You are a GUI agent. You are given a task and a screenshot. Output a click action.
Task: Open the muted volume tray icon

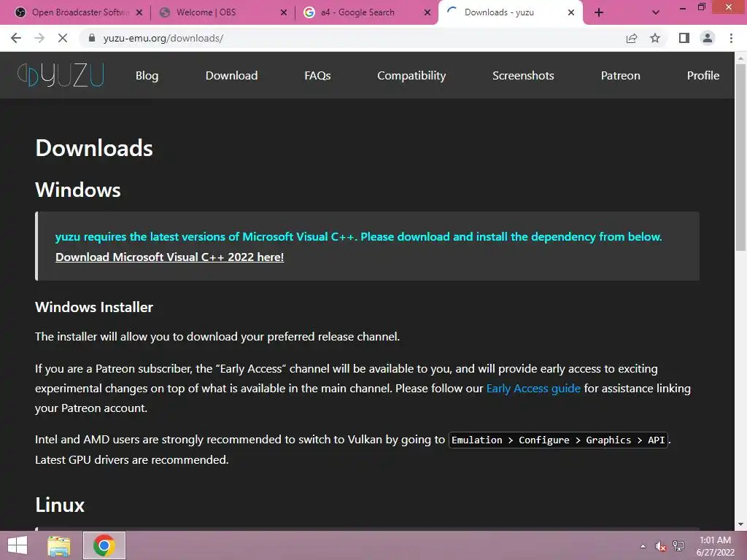tap(660, 546)
